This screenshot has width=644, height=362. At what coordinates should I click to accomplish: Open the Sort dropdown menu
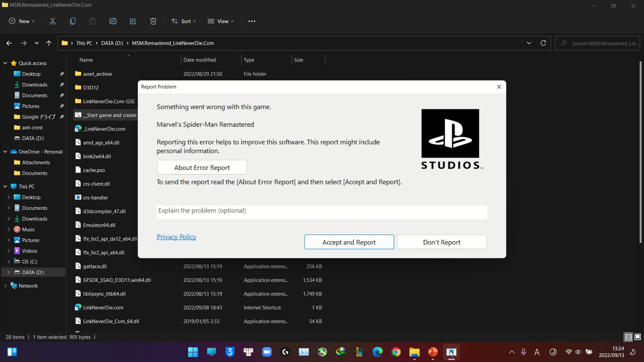pos(184,21)
